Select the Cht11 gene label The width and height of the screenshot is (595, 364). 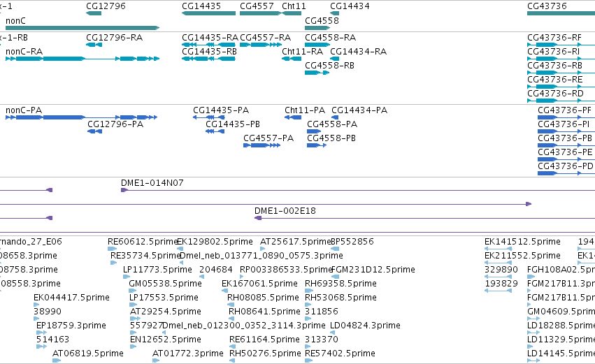coord(294,6)
